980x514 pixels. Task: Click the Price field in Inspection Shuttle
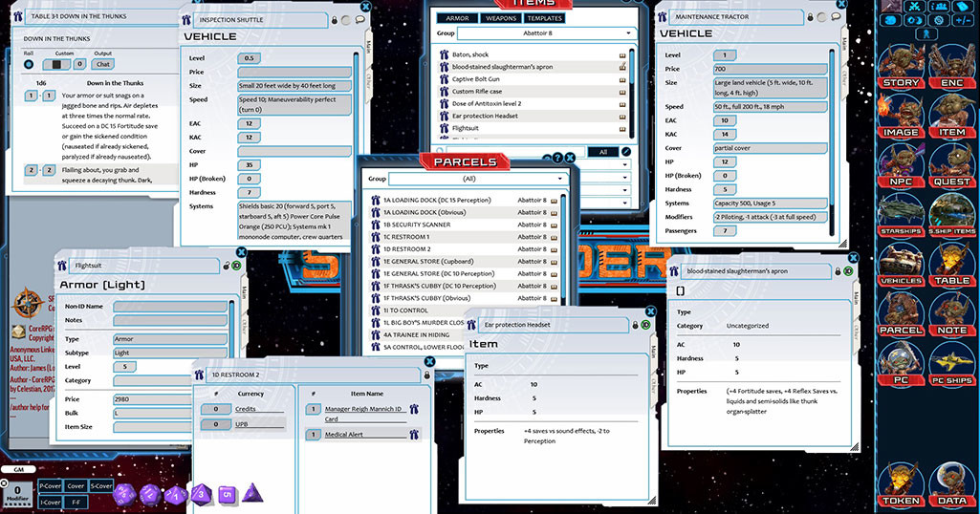click(x=294, y=72)
